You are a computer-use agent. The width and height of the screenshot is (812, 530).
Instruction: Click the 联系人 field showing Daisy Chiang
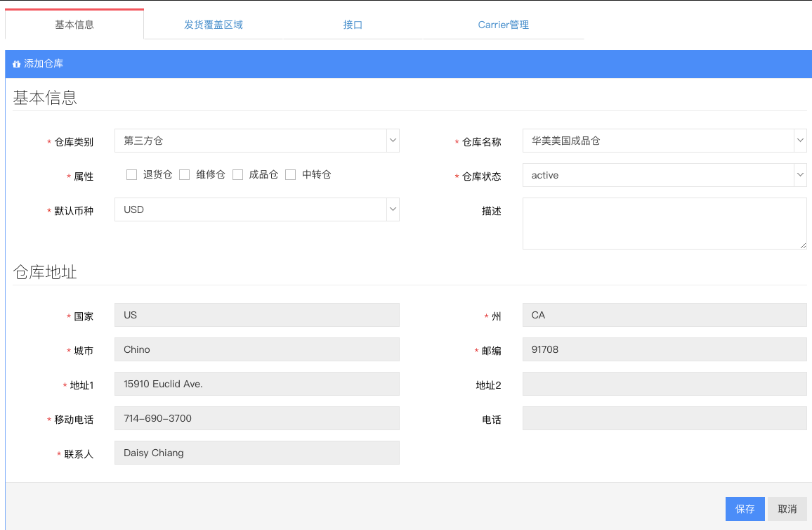[x=257, y=453]
